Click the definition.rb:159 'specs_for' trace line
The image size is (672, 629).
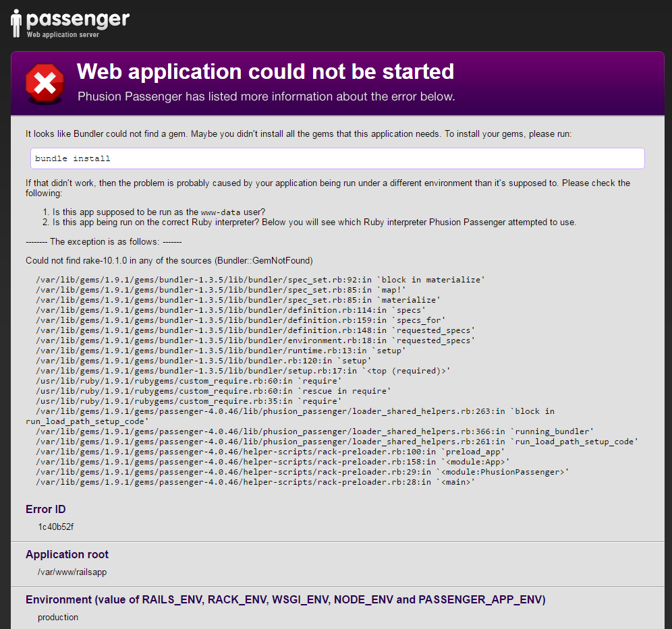240,320
